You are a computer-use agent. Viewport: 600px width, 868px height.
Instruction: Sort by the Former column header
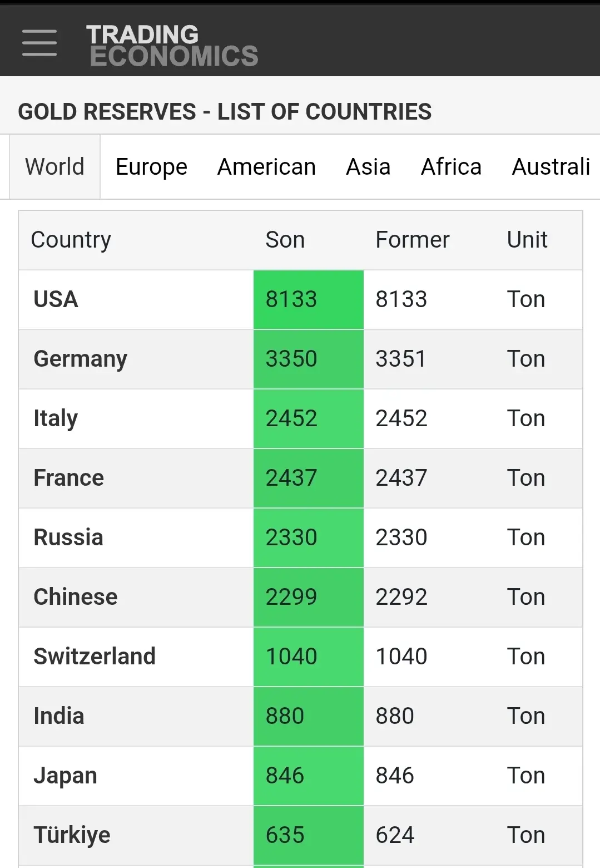[412, 240]
